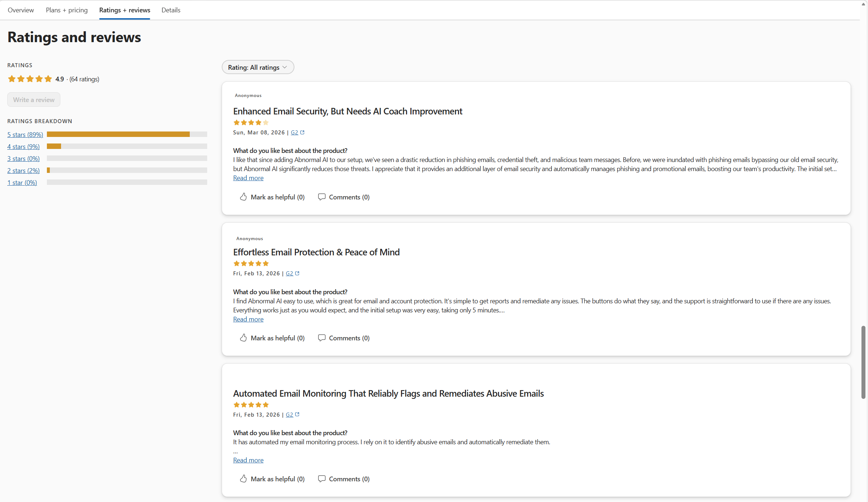Click 'Enhanced Email Security, But Needs AI Coach Improvement' title
This screenshot has height=502, width=868.
[x=347, y=111]
